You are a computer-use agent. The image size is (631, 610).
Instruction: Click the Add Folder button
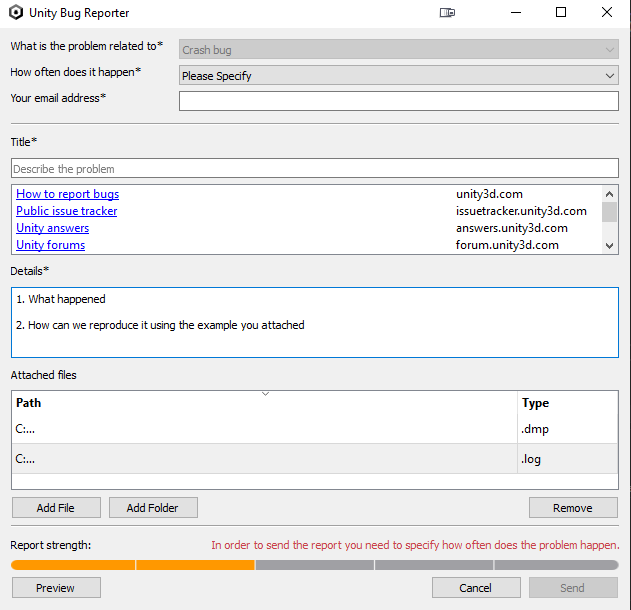pyautogui.click(x=153, y=508)
